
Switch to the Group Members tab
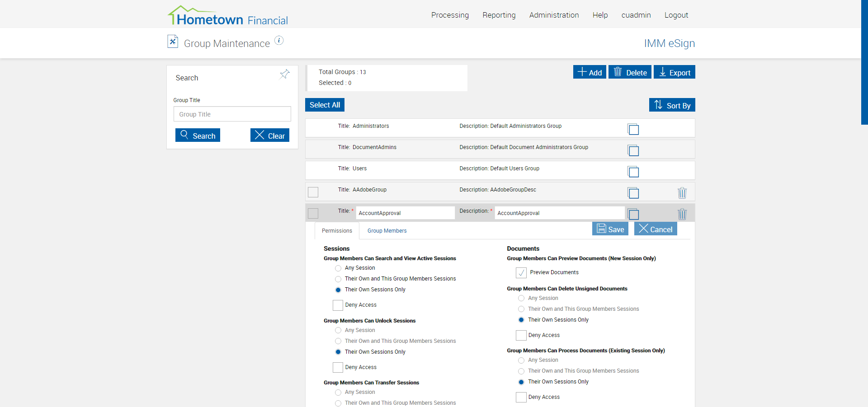[x=387, y=231]
